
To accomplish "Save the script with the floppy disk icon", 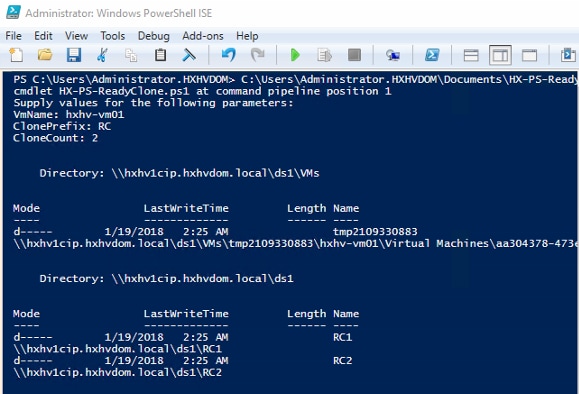I will [x=74, y=55].
